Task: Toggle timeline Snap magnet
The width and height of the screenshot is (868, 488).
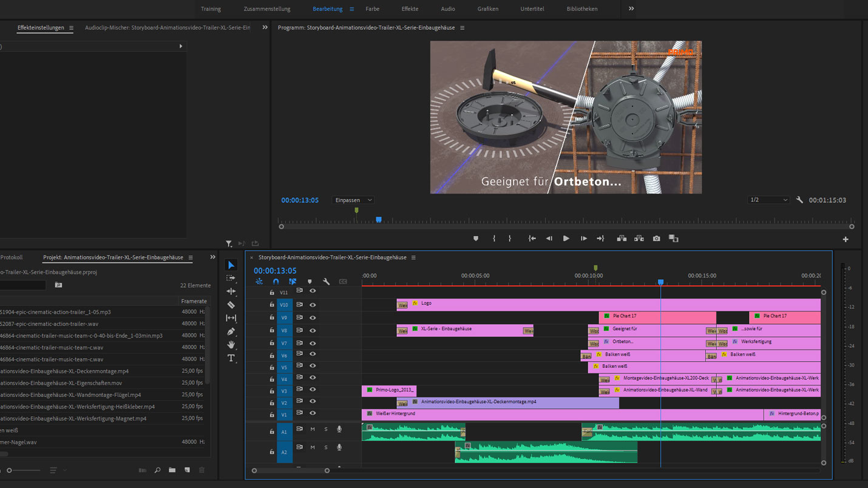Action: pyautogui.click(x=276, y=282)
